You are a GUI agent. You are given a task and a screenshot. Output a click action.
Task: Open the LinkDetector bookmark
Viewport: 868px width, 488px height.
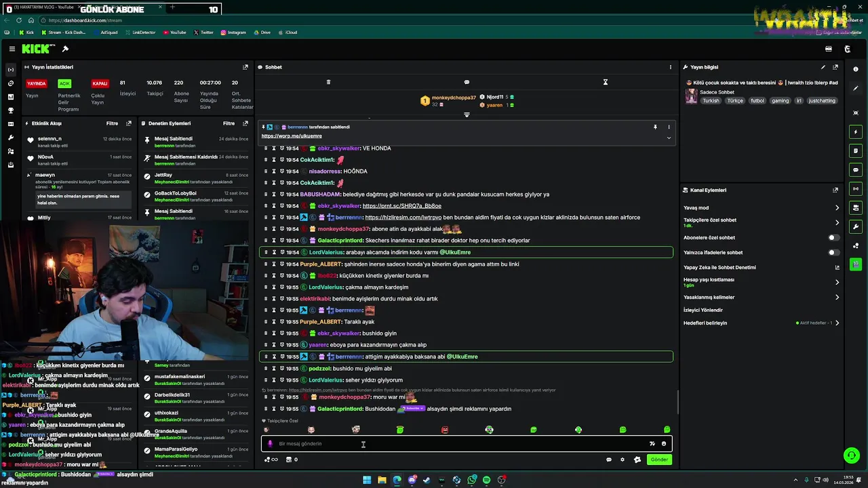click(140, 33)
